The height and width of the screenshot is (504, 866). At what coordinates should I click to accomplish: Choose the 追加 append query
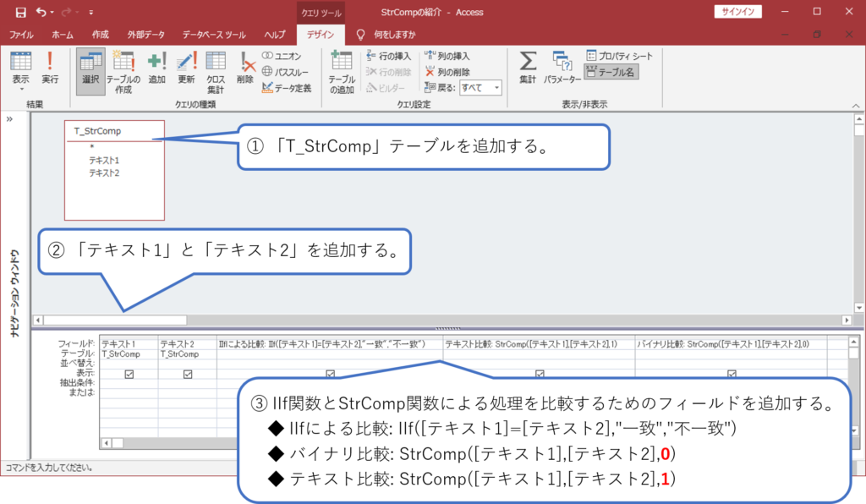click(156, 68)
